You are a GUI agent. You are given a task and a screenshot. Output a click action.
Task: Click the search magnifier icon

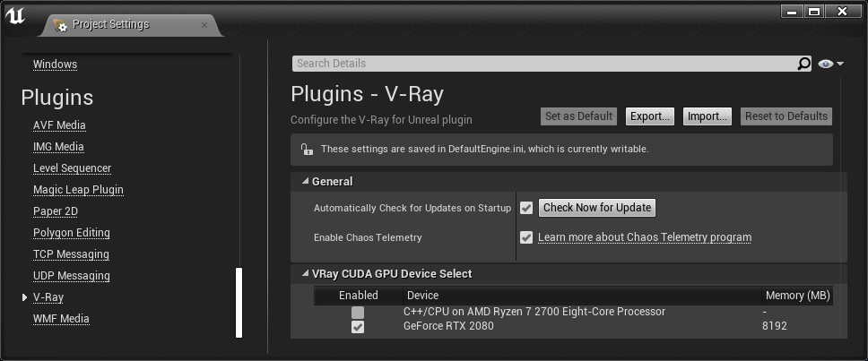(x=803, y=64)
